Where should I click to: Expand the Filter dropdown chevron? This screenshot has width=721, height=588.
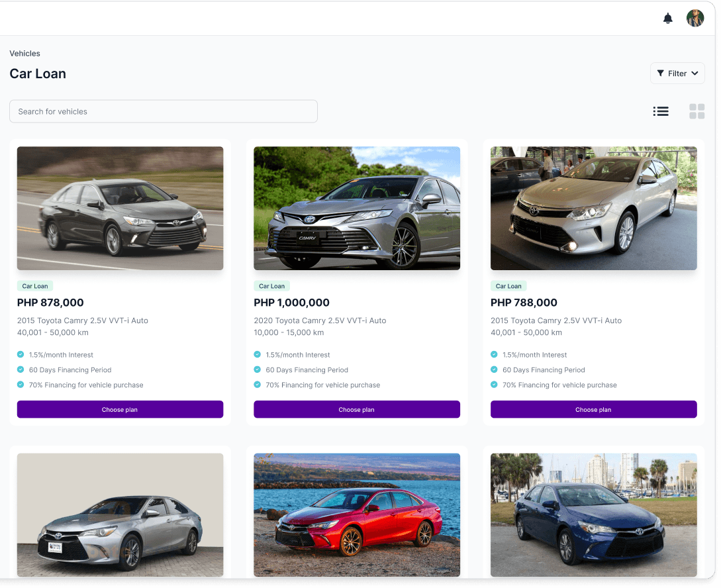(695, 73)
